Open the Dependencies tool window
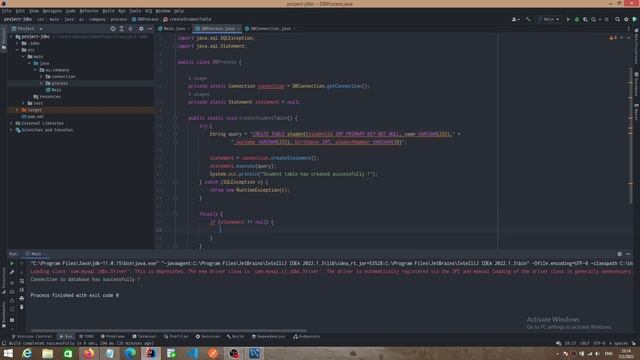The width and height of the screenshot is (640, 360). [x=269, y=336]
